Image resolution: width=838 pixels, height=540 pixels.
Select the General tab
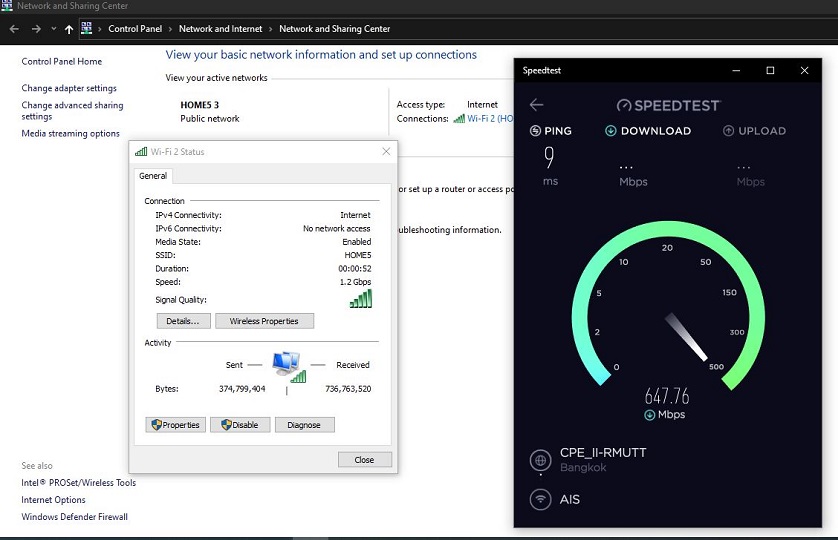(153, 176)
